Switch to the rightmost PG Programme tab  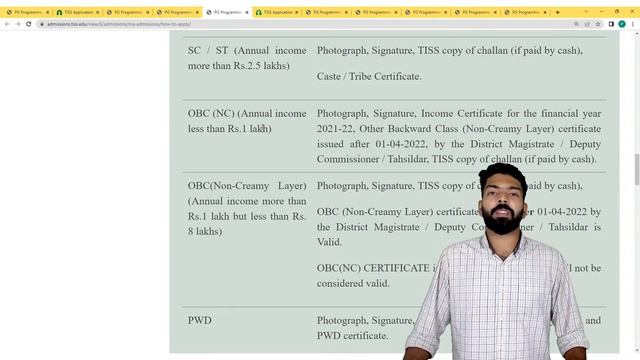pos(525,13)
